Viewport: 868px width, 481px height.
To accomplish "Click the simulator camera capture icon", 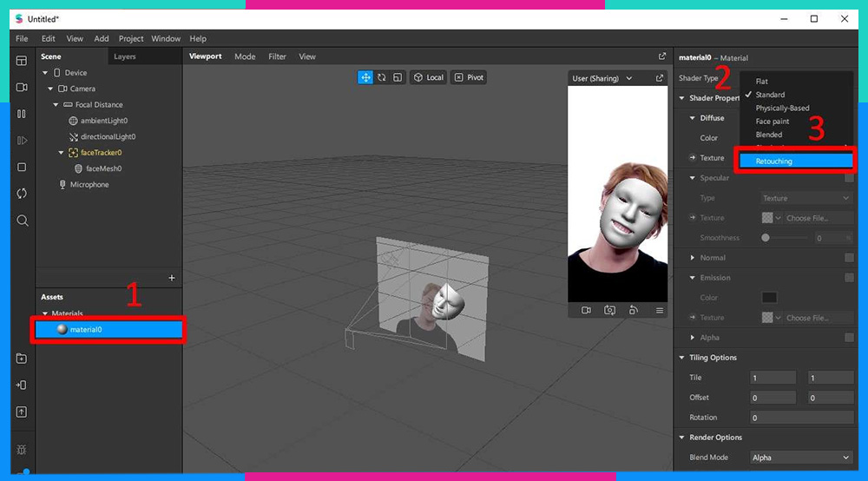I will pyautogui.click(x=609, y=311).
